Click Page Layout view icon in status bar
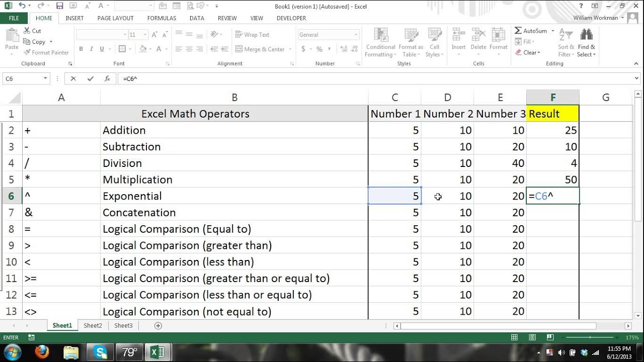 pyautogui.click(x=531, y=338)
